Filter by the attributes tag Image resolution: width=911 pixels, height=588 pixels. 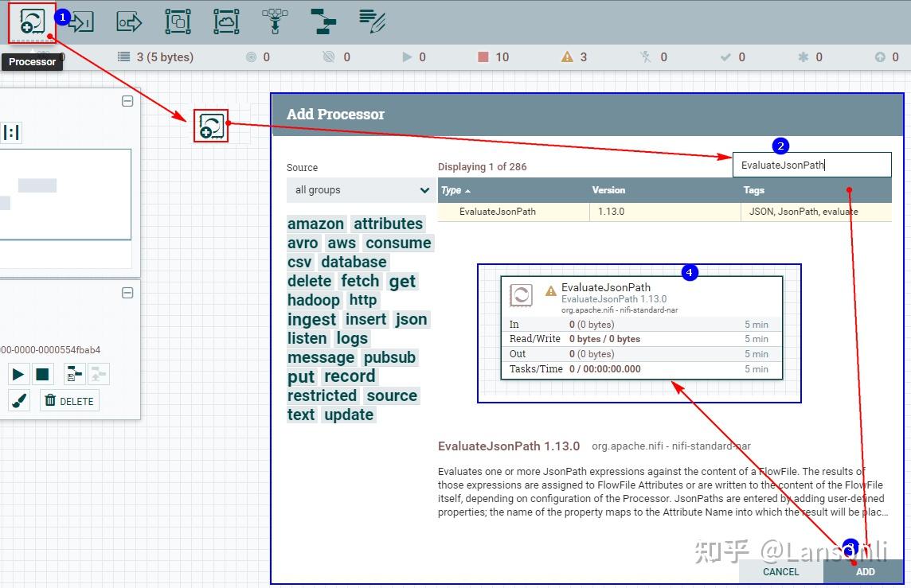388,224
